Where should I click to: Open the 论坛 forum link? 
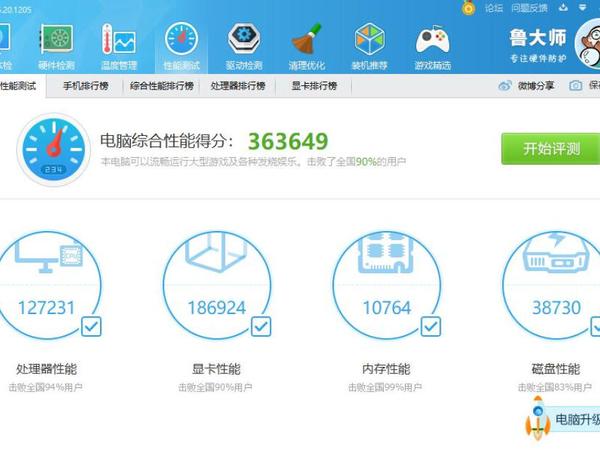coord(494,8)
